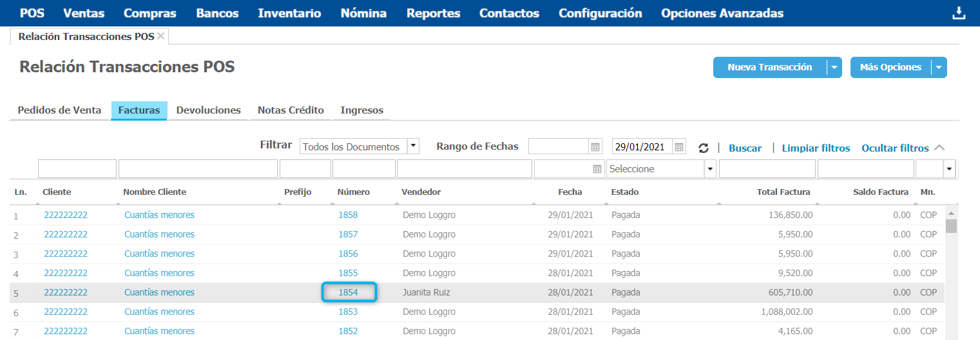
Task: Open the Estado Seleccione dropdown
Action: [x=711, y=169]
